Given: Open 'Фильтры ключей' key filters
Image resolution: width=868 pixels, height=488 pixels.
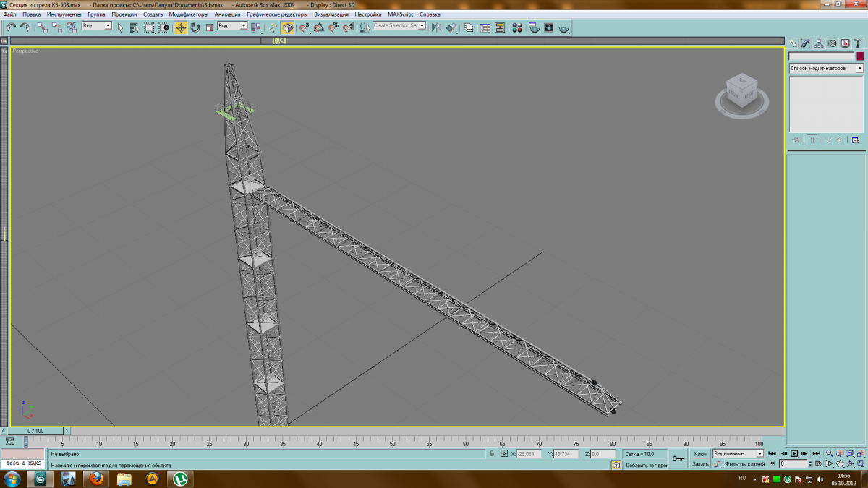Looking at the screenshot, I should point(744,464).
